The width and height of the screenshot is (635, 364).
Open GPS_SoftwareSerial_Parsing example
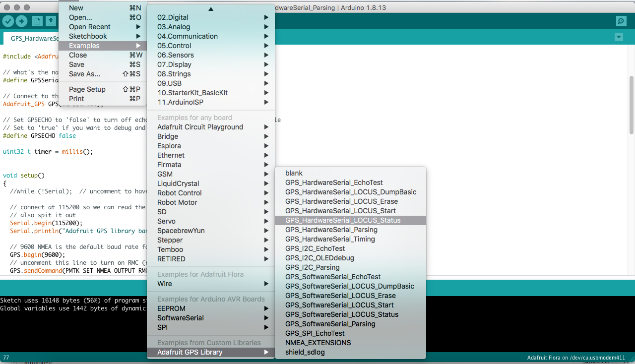[350, 324]
